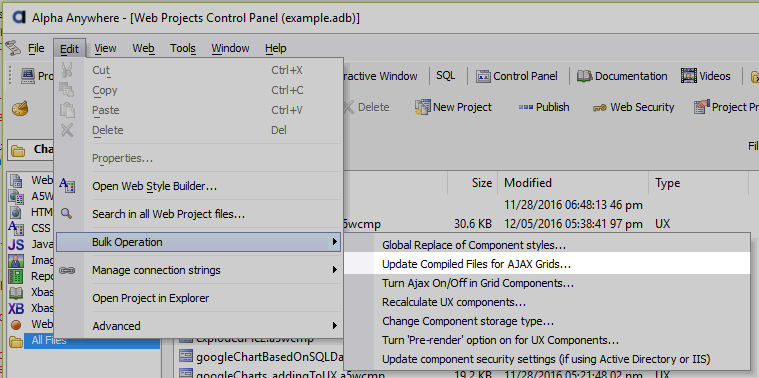Select Turn 'Pre-render' option on for UX Components
The width and height of the screenshot is (759, 378).
(x=547, y=340)
